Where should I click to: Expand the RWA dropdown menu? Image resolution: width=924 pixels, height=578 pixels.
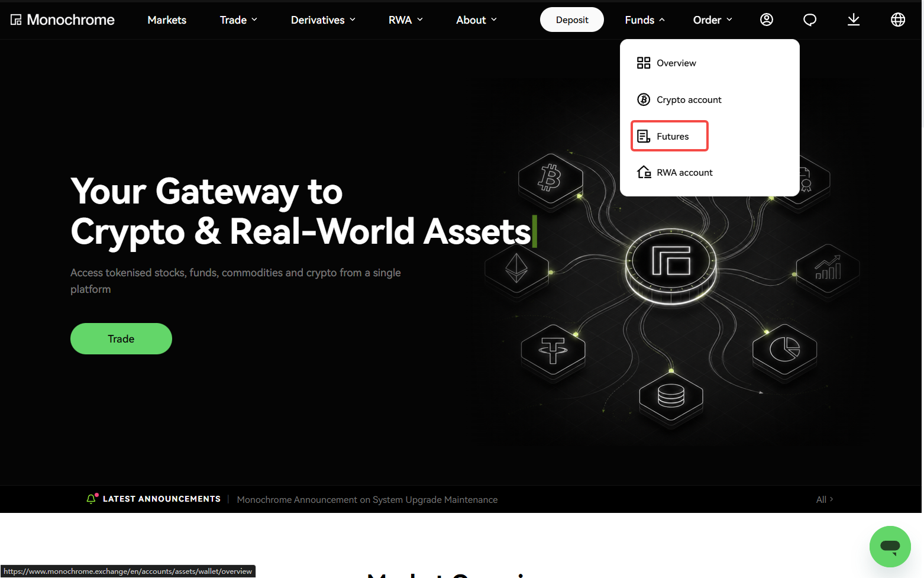click(x=406, y=20)
